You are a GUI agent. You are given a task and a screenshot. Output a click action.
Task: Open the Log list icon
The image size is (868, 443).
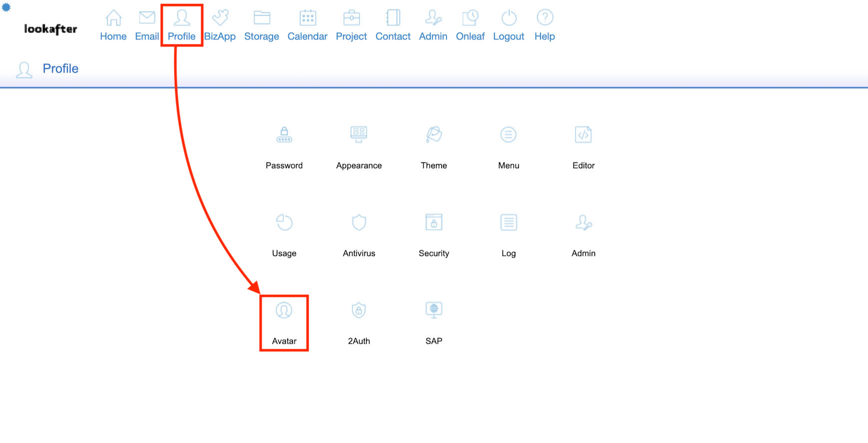[x=508, y=223]
